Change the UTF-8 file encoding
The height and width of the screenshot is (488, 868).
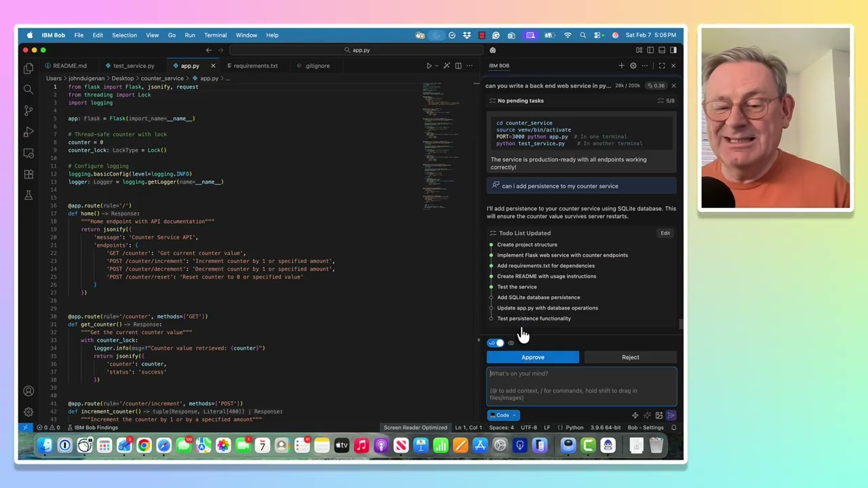529,428
